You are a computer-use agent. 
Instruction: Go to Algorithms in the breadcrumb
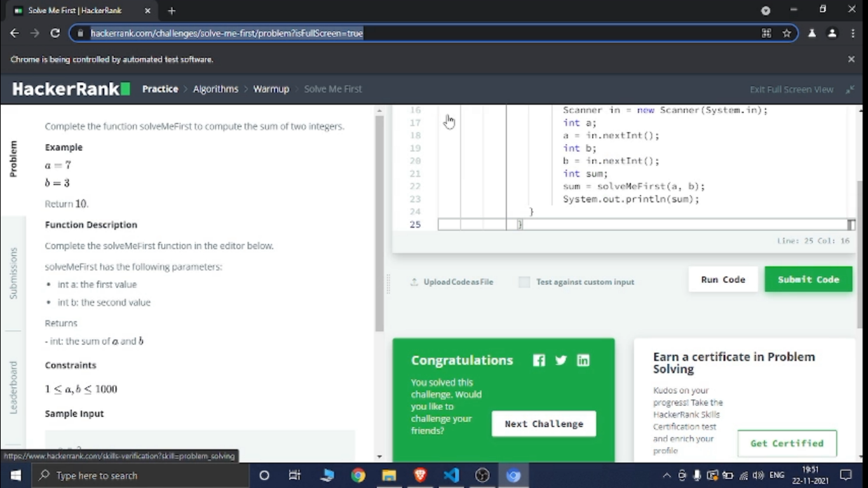click(x=215, y=89)
